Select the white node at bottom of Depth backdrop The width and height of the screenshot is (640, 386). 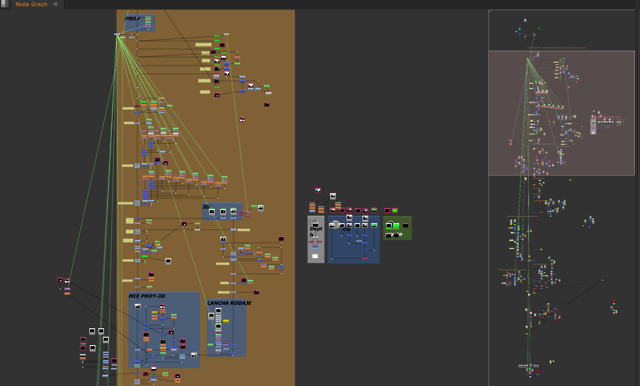tap(315, 256)
